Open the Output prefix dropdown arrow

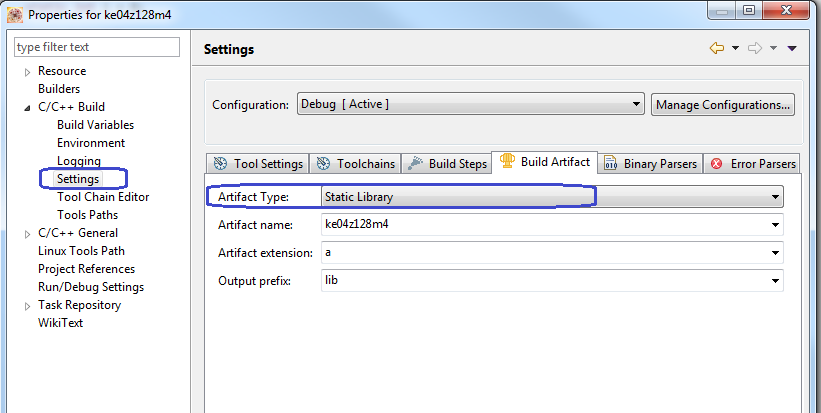click(x=775, y=281)
